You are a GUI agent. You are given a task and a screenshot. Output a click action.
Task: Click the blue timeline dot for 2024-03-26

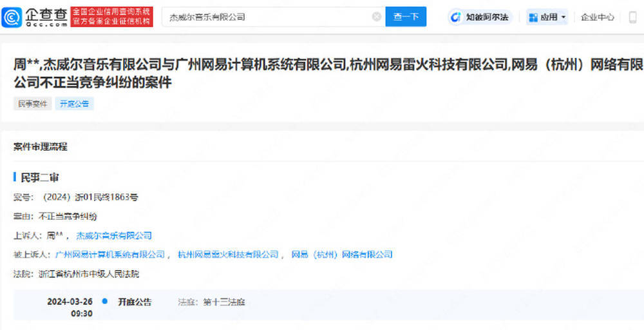(x=105, y=301)
